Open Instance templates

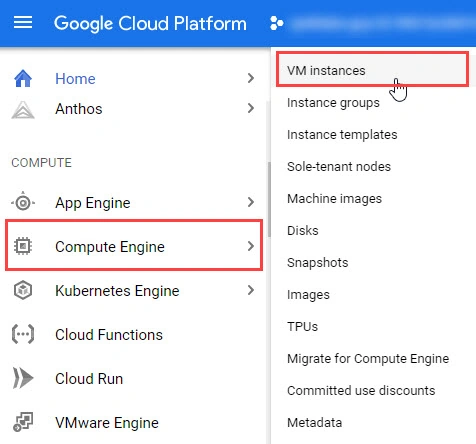(x=342, y=135)
